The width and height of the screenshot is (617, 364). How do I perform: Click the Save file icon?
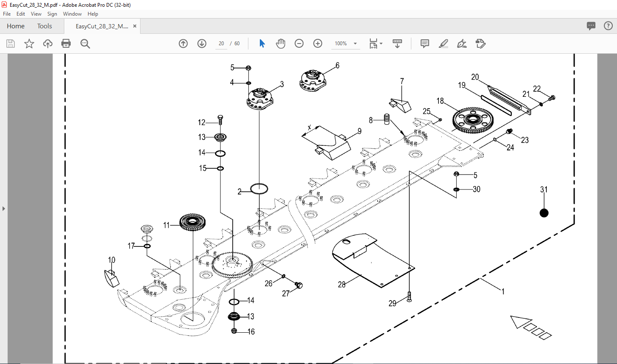[11, 44]
